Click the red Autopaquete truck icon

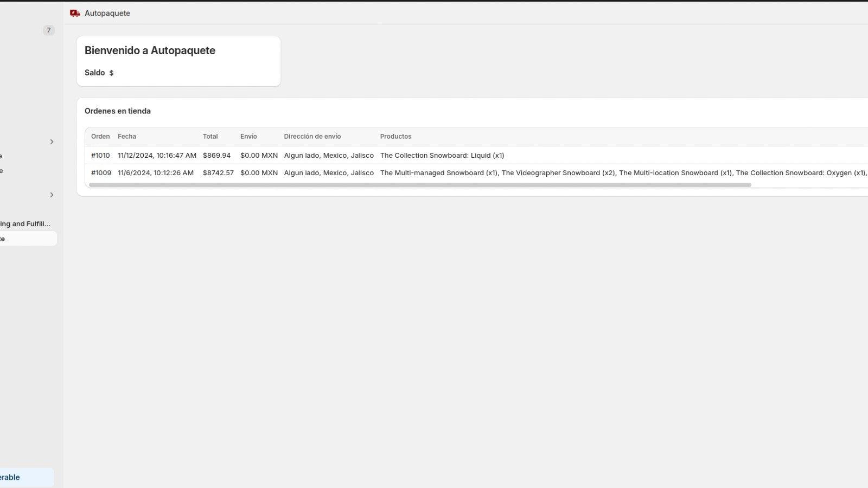75,13
